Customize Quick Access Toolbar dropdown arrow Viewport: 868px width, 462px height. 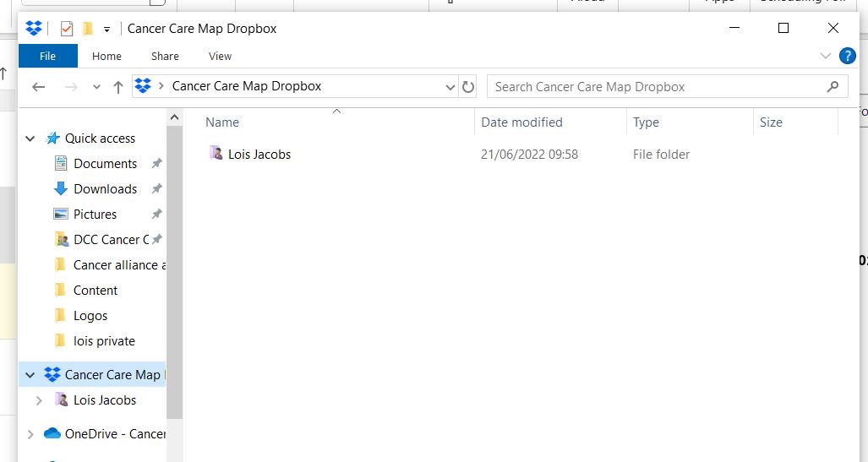point(107,30)
